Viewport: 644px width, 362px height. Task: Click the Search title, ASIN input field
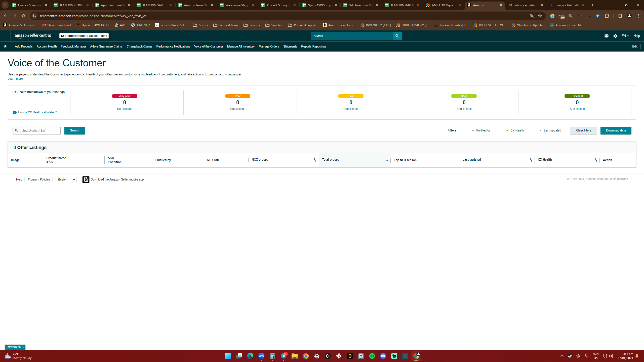[x=40, y=130]
